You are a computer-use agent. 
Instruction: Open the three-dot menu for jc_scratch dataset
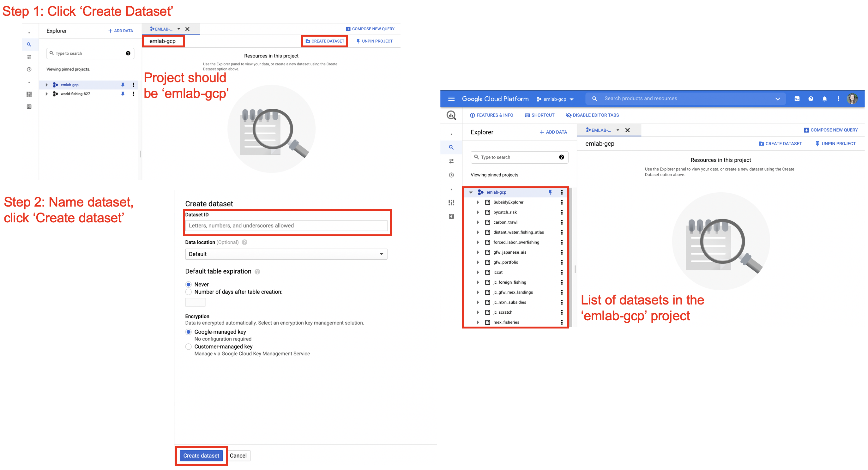coord(562,312)
